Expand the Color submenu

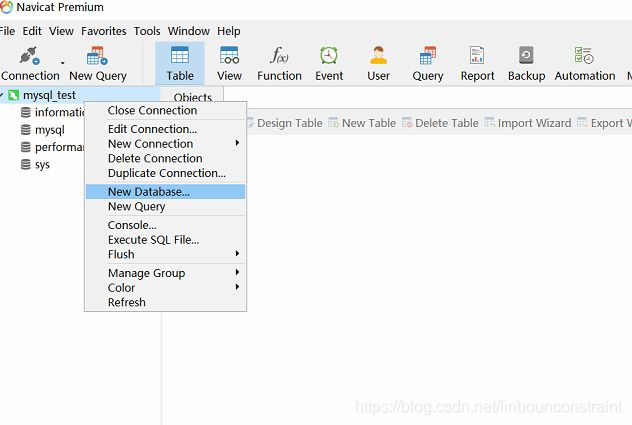tap(165, 288)
